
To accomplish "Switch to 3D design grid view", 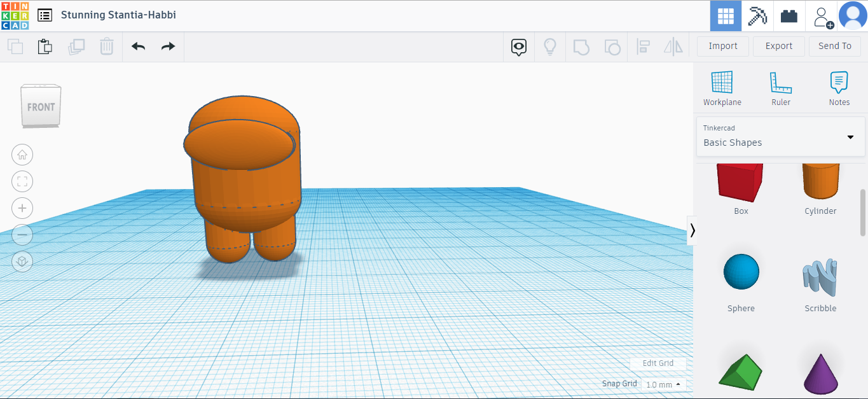I will point(726,16).
